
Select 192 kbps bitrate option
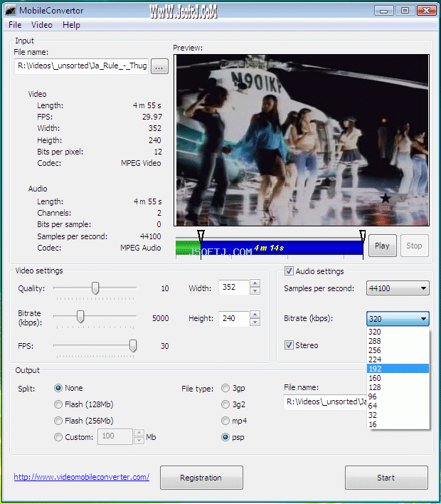398,369
